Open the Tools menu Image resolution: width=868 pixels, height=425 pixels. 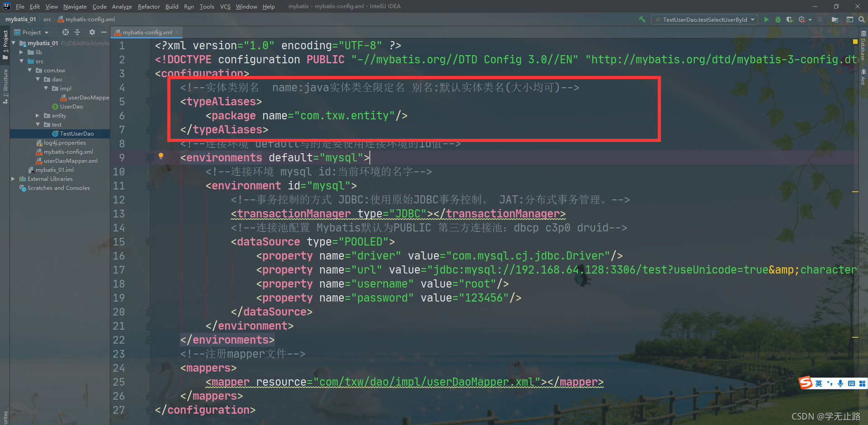click(x=207, y=6)
